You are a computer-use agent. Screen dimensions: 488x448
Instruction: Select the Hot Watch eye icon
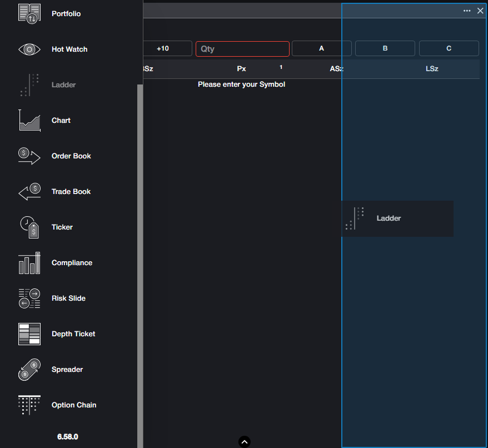tap(29, 49)
